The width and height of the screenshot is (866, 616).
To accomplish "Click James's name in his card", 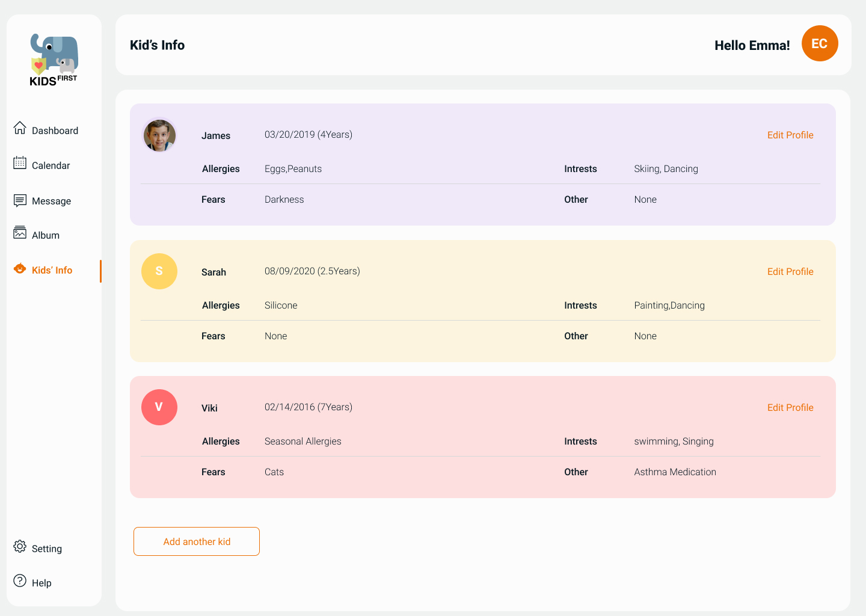I will (x=216, y=136).
